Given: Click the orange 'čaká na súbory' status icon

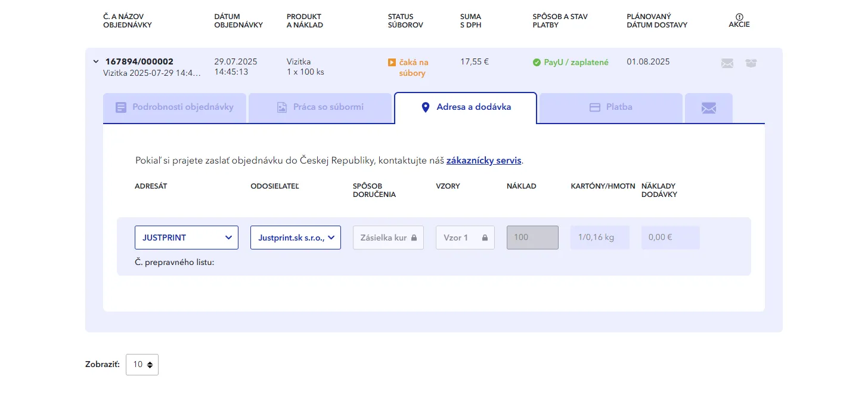Looking at the screenshot, I should [x=392, y=62].
